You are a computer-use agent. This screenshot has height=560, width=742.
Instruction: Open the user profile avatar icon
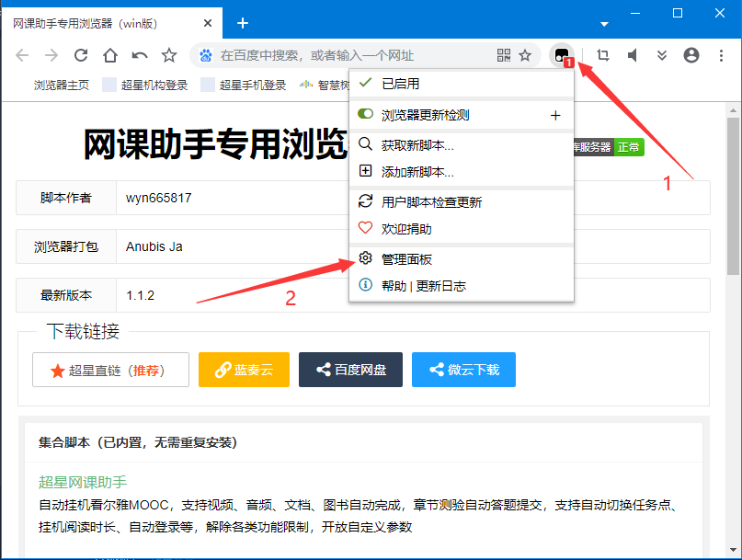pyautogui.click(x=691, y=55)
